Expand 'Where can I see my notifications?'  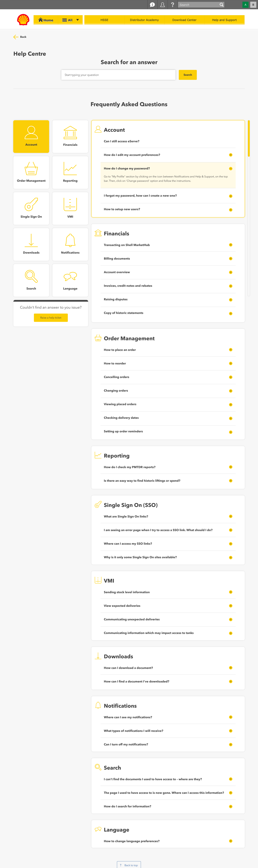point(230,717)
